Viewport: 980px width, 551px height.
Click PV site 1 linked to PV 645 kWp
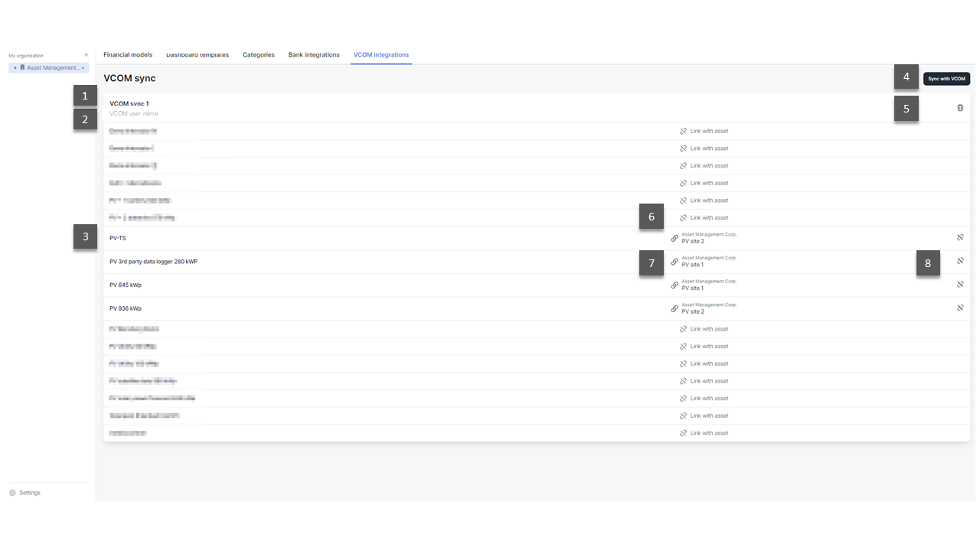693,288
